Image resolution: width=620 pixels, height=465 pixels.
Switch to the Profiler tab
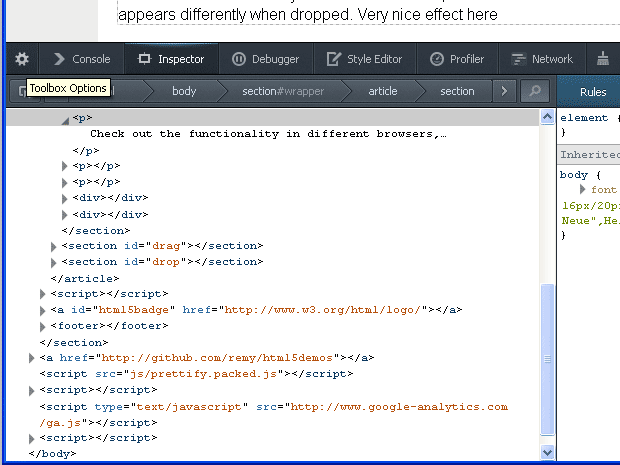tap(457, 59)
